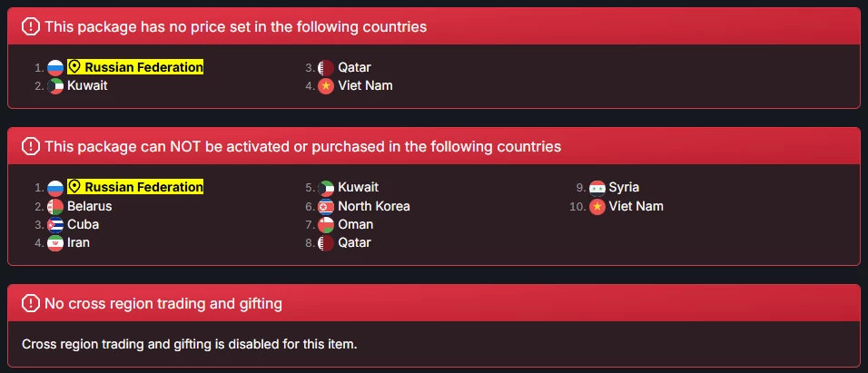Image resolution: width=868 pixels, height=373 pixels.
Task: Click Viet Nam in the restricted purchase list
Action: [x=636, y=206]
